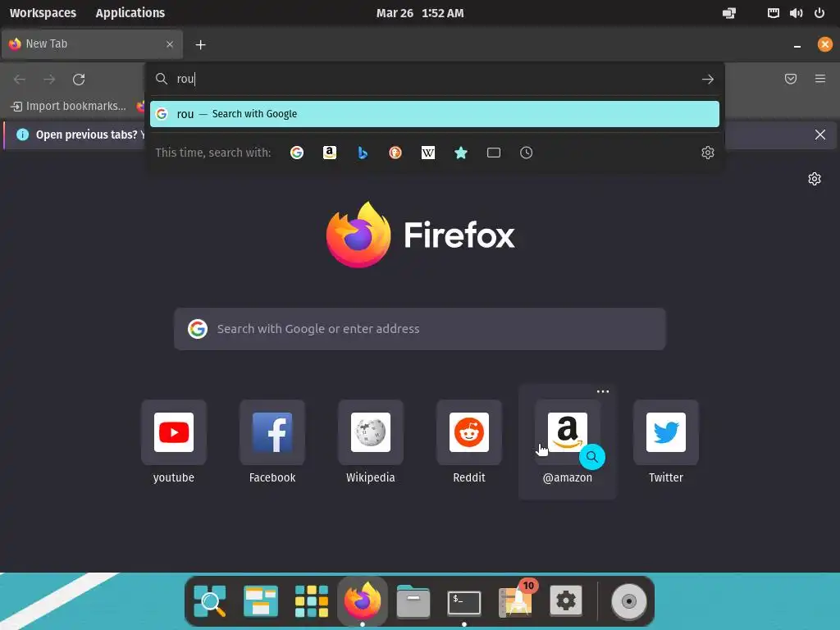Viewport: 840px width, 630px height.
Task: Search bookmarks using the star icon
Action: click(461, 153)
